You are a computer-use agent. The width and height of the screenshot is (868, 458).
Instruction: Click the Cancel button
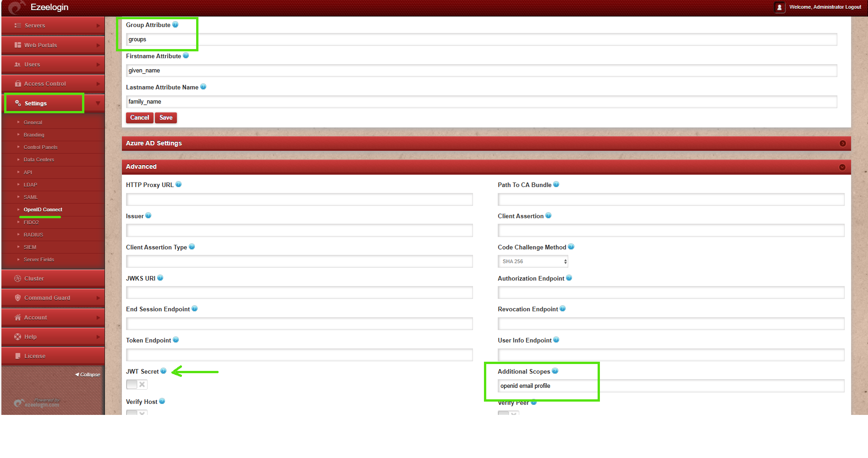click(x=139, y=118)
